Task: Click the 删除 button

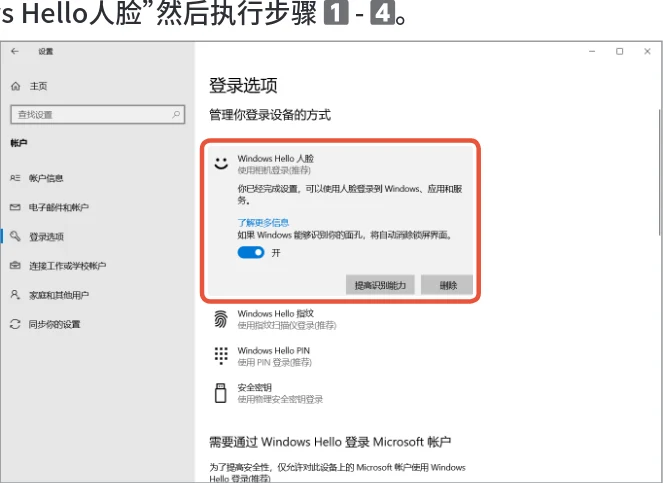Action: (x=447, y=285)
